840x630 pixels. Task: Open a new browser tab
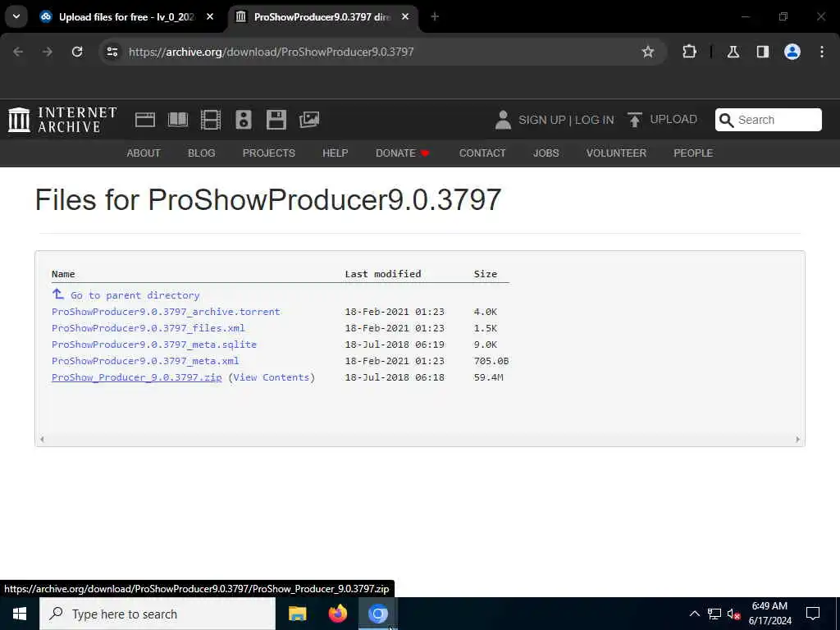click(435, 16)
